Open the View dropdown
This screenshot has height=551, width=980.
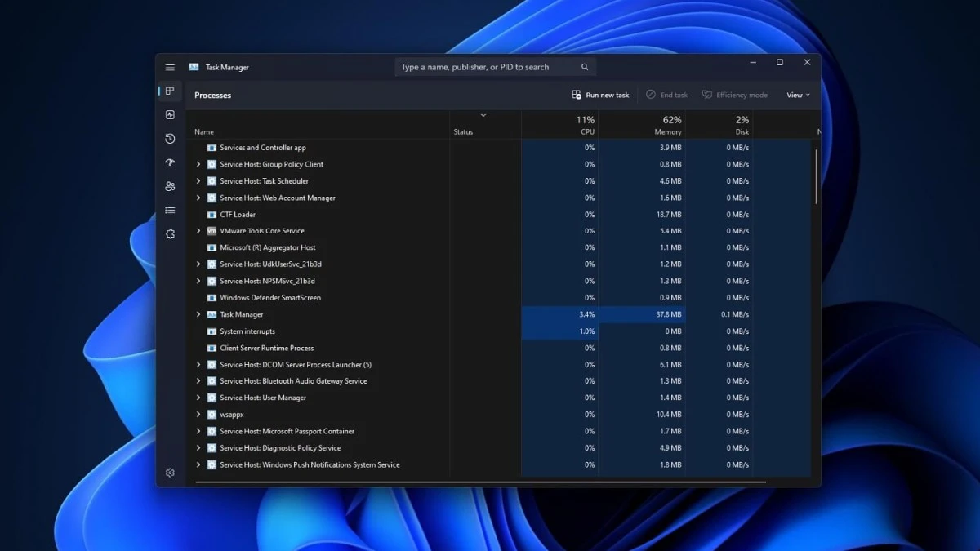[x=796, y=95]
